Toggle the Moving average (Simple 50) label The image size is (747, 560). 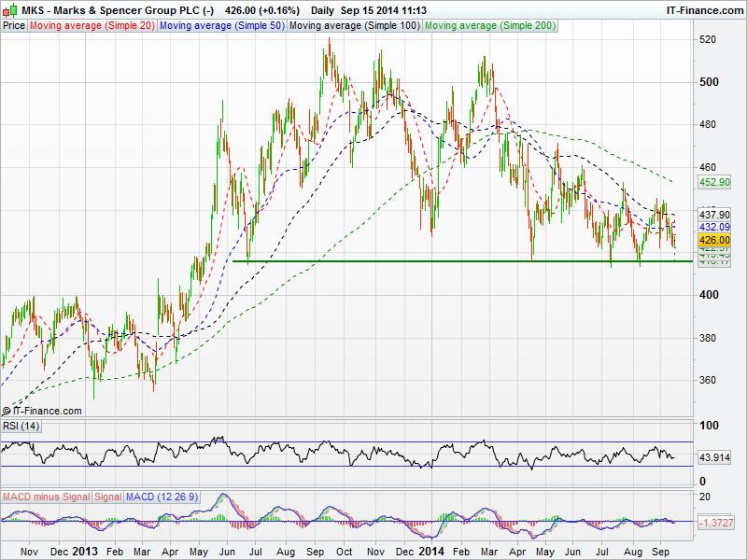pos(221,26)
